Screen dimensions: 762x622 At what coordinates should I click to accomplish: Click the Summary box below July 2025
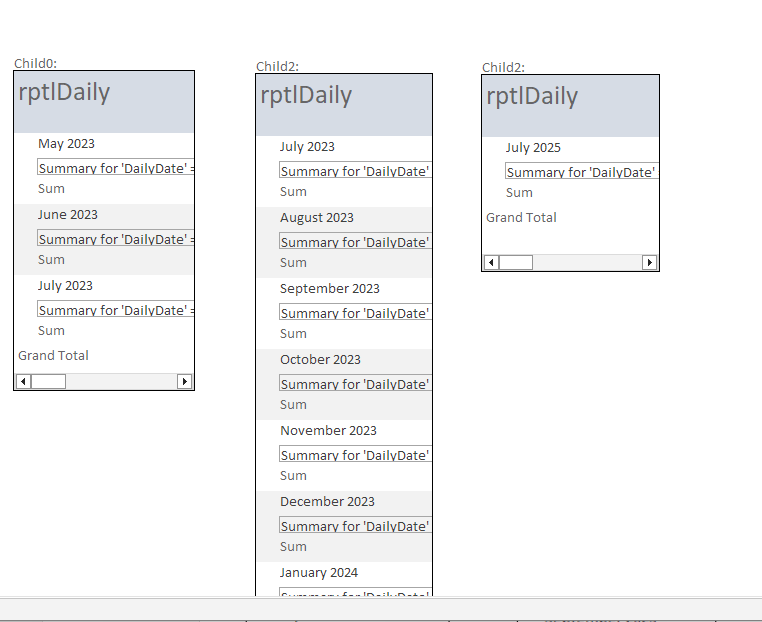581,172
